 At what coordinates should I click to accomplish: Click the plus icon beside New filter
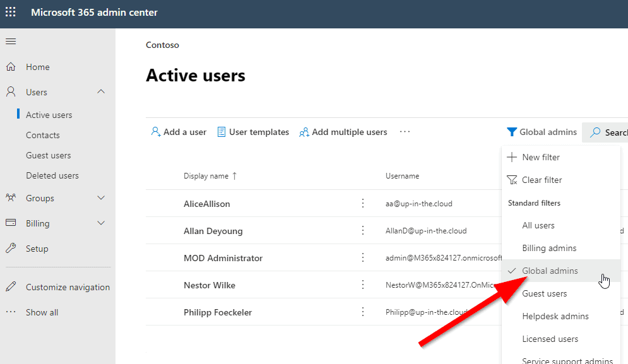[512, 157]
